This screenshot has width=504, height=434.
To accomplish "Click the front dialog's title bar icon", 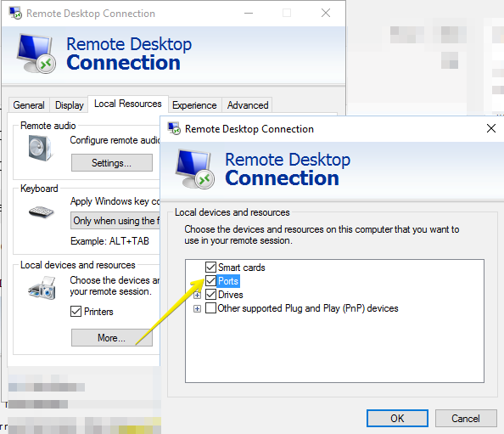I will tap(174, 128).
